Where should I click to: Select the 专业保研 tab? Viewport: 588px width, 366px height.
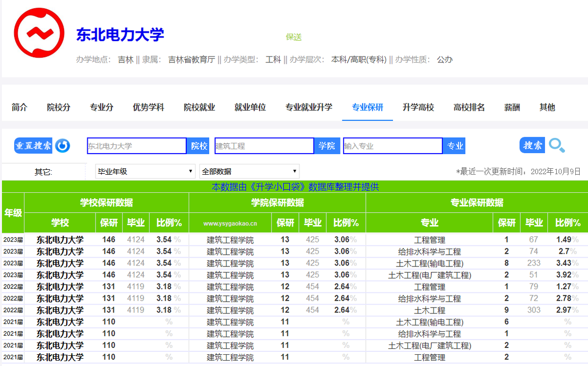367,107
